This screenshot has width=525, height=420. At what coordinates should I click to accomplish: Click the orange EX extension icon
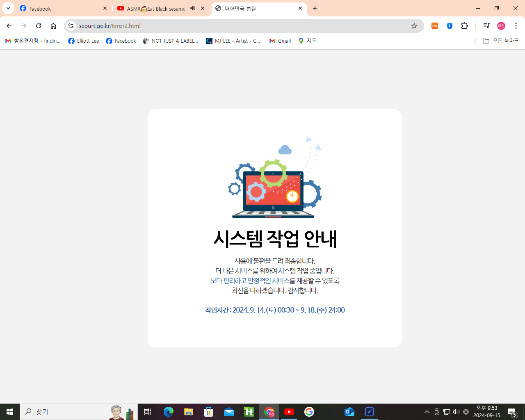tap(434, 25)
